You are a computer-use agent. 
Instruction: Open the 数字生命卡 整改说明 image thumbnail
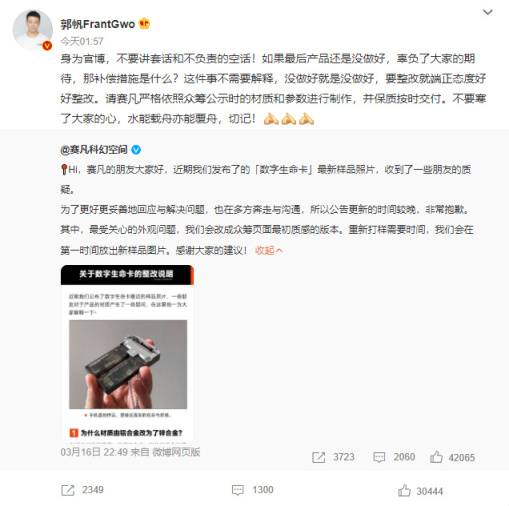pos(127,354)
